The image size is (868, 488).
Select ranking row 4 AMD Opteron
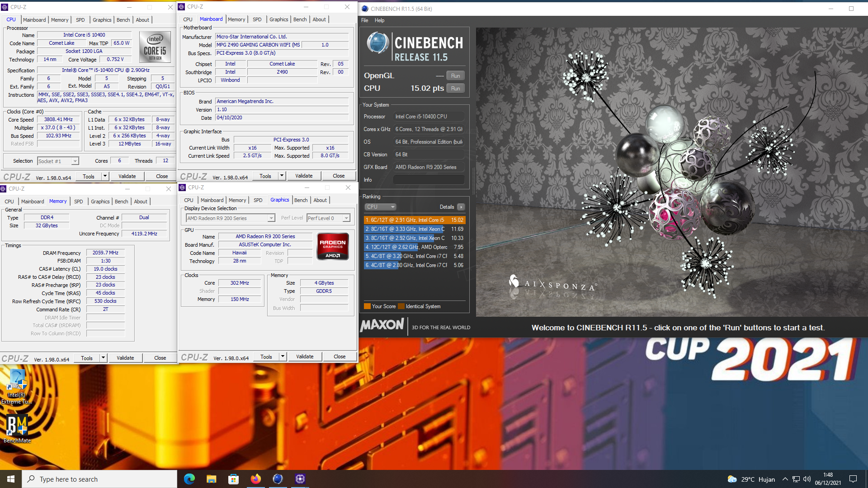point(415,247)
